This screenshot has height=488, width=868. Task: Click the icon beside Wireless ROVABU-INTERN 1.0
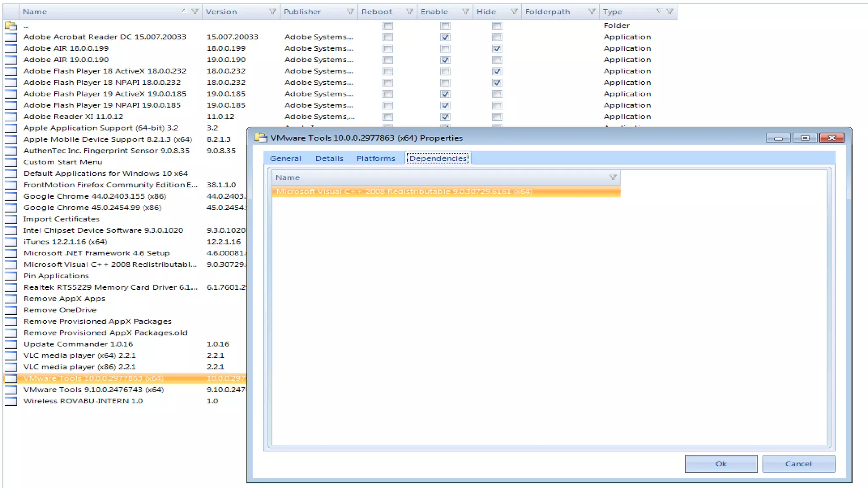[x=11, y=401]
